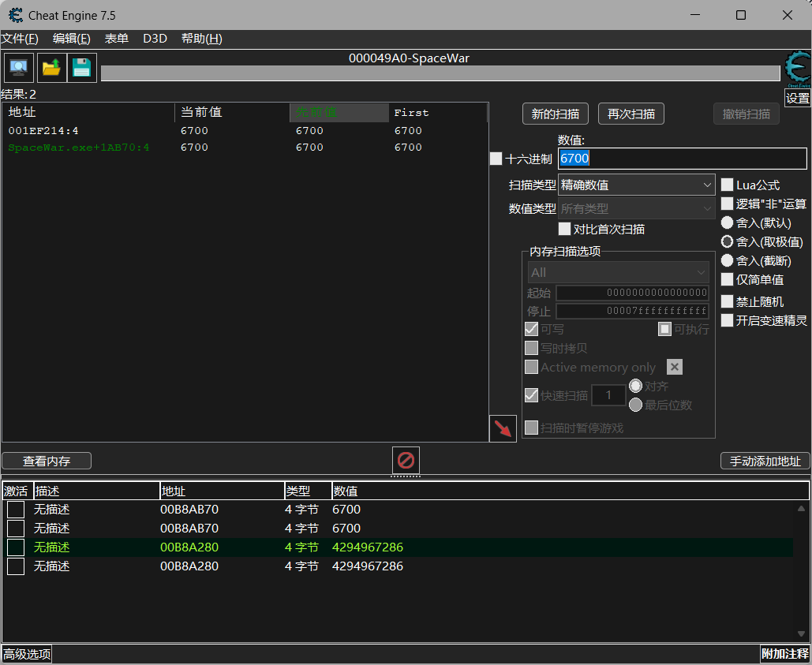The width and height of the screenshot is (812, 665).
Task: Click the First column header
Action: (438, 112)
